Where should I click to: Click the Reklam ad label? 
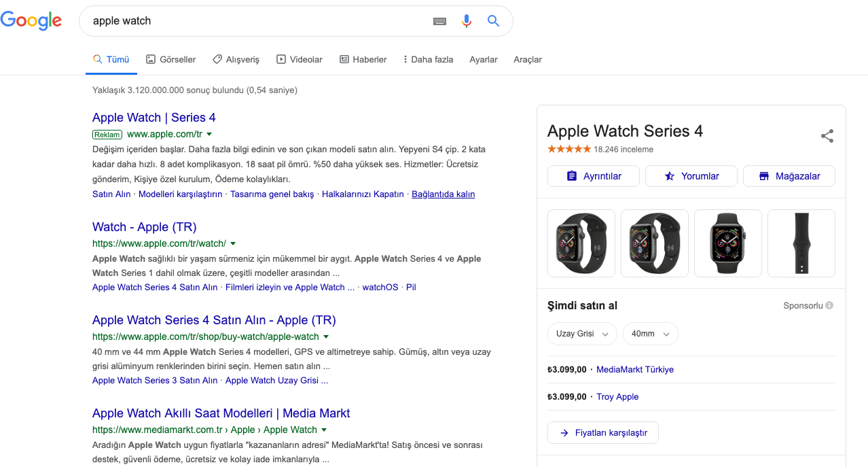tap(107, 135)
